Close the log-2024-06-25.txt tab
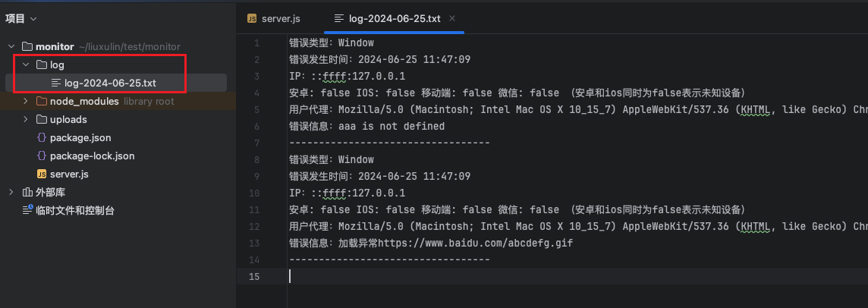Viewport: 868px width, 308px height. point(453,18)
